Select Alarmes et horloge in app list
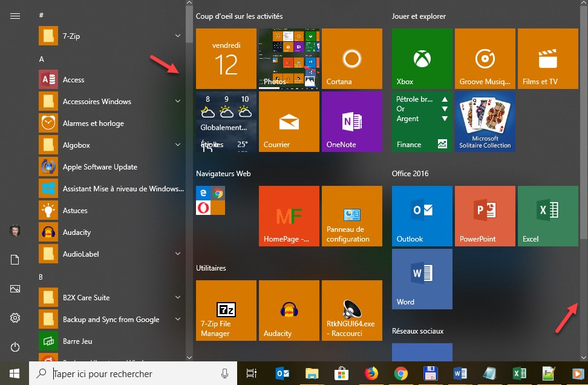Image resolution: width=588 pixels, height=385 pixels. [93, 123]
